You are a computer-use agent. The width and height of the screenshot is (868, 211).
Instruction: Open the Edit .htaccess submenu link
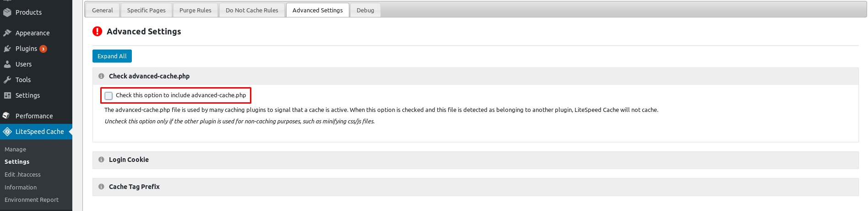(x=22, y=175)
